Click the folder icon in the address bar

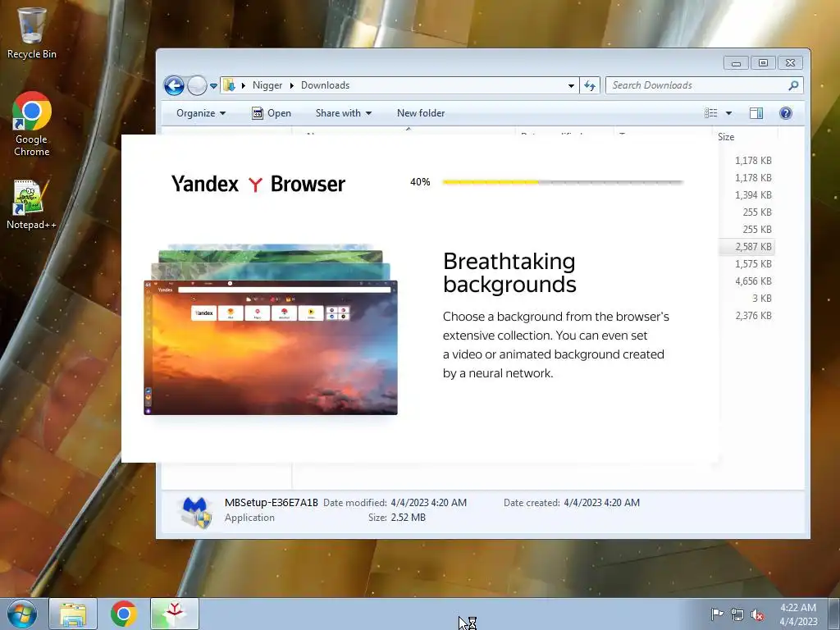(230, 85)
